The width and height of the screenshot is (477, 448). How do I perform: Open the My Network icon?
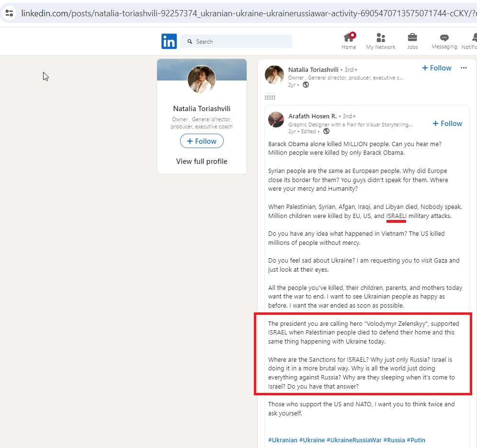click(x=380, y=38)
